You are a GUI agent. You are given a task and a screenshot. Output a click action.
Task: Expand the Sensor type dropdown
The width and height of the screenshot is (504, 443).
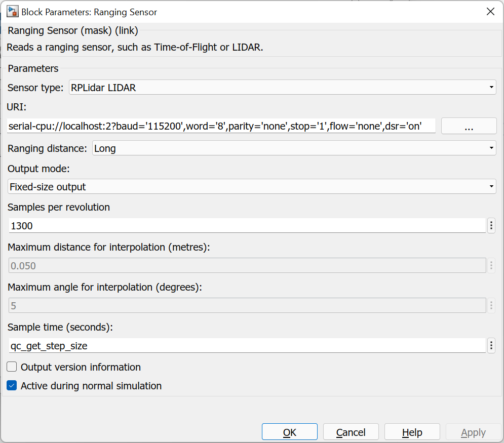[x=282, y=88]
